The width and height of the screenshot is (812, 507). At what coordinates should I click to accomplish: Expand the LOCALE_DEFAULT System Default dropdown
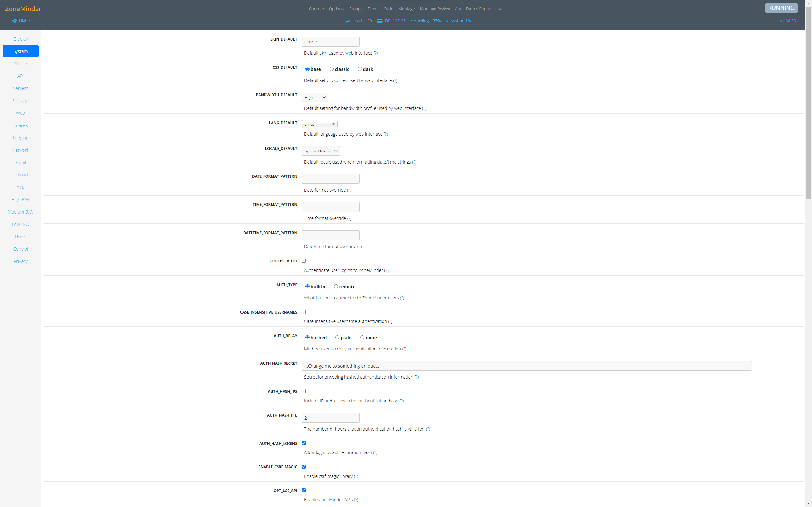320,151
